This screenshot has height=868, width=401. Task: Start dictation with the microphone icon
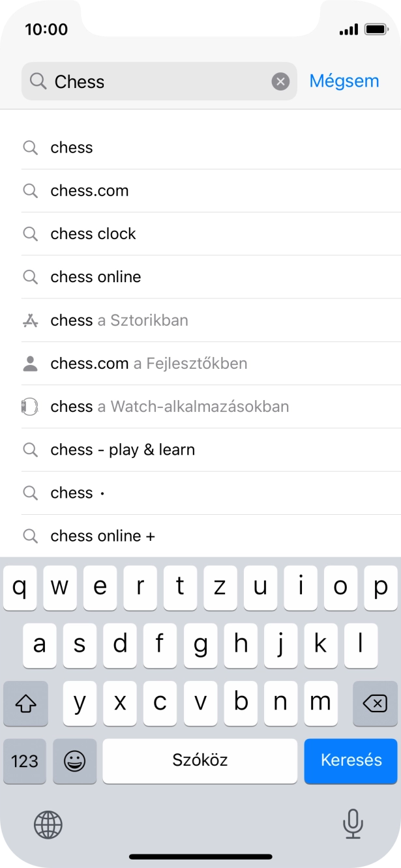click(x=353, y=824)
